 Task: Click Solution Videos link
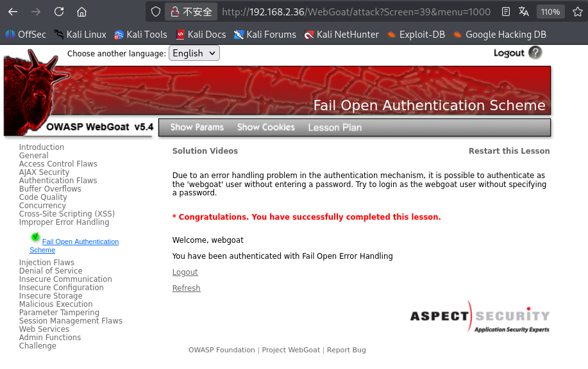point(205,151)
